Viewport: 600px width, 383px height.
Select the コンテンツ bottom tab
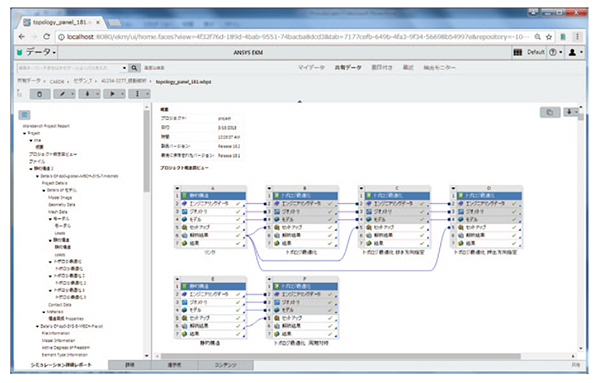coord(225,365)
